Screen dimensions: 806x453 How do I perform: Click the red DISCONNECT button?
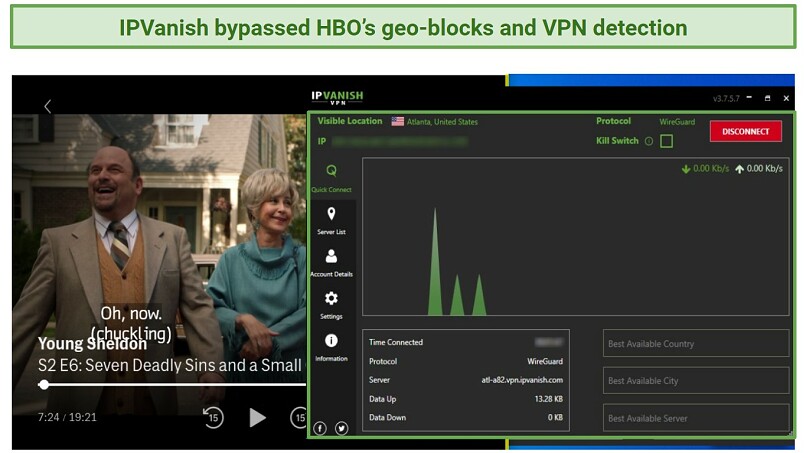click(x=746, y=131)
